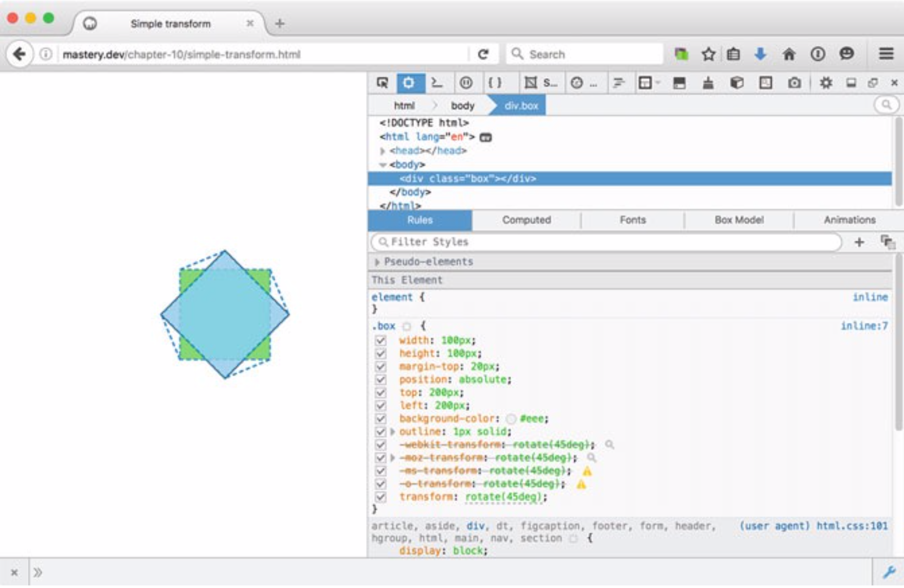The height and width of the screenshot is (588, 904).
Task: Open the inline:7 source link
Action: (x=864, y=326)
